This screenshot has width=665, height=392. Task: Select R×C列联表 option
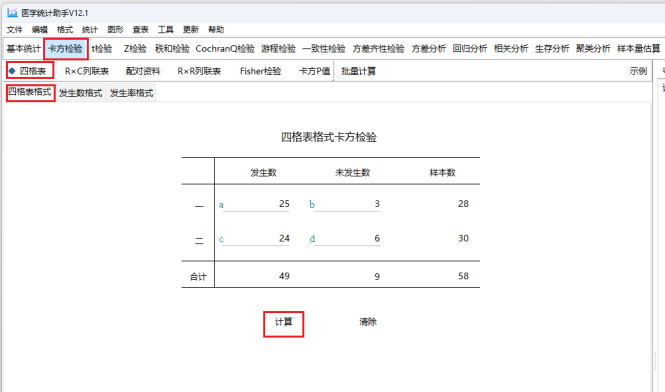click(87, 71)
